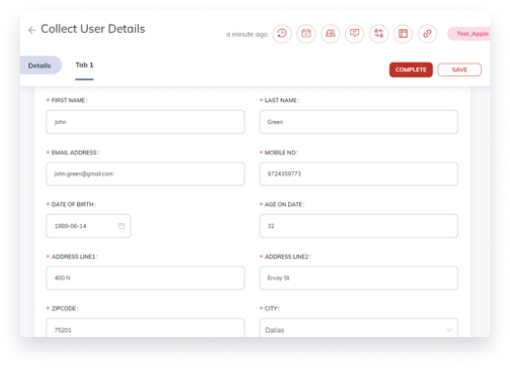The height and width of the screenshot is (370, 510).
Task: Click the SAVE button
Action: pos(459,70)
